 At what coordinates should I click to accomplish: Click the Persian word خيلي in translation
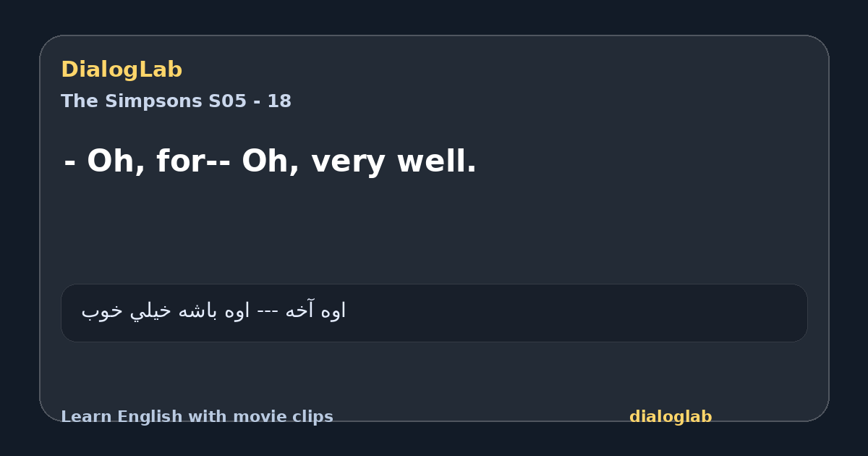coord(148,311)
